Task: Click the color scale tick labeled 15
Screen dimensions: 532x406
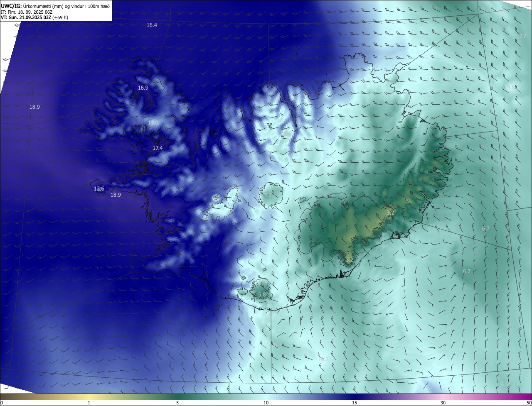Action: (355, 403)
